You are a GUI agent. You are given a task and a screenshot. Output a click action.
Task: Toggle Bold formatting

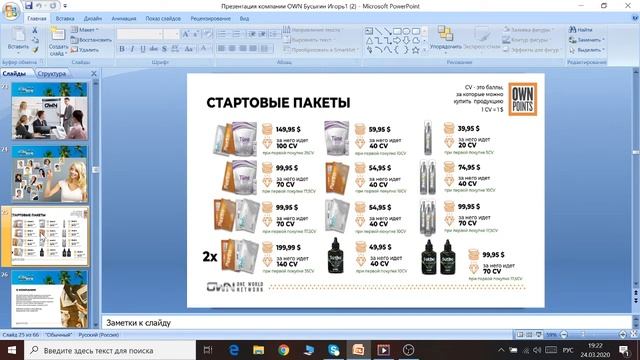(122, 49)
